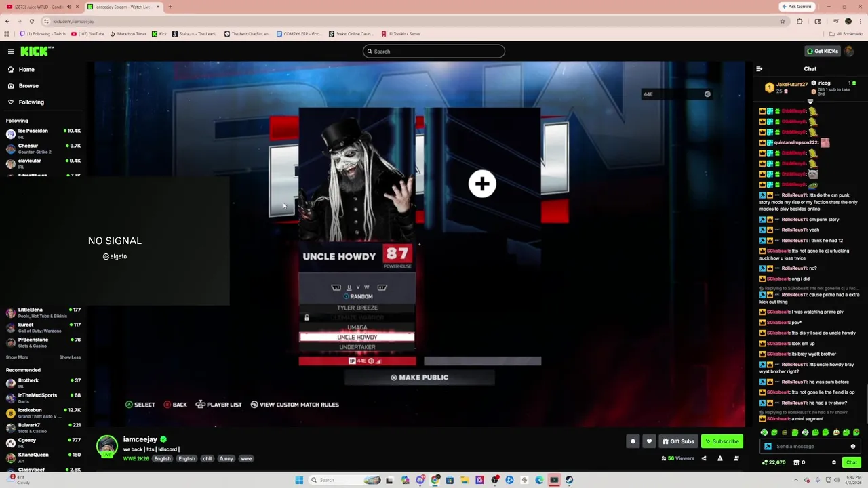Go back in browser history

(x=7, y=21)
